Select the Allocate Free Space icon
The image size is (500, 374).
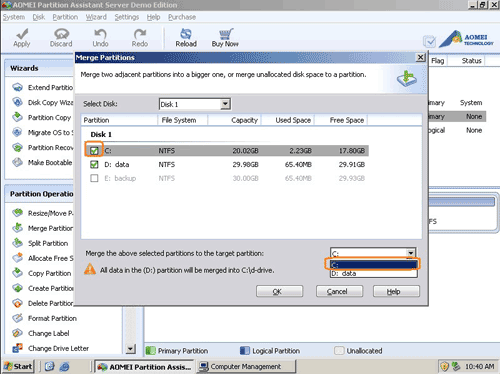17,258
